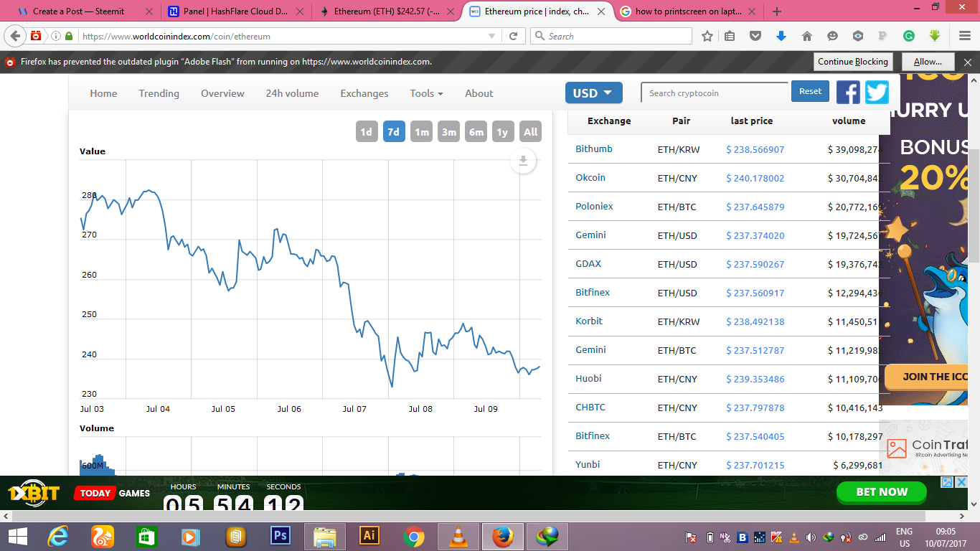Open Firefox hamburger menu
This screenshot has width=980, height=551.
pos(965,36)
